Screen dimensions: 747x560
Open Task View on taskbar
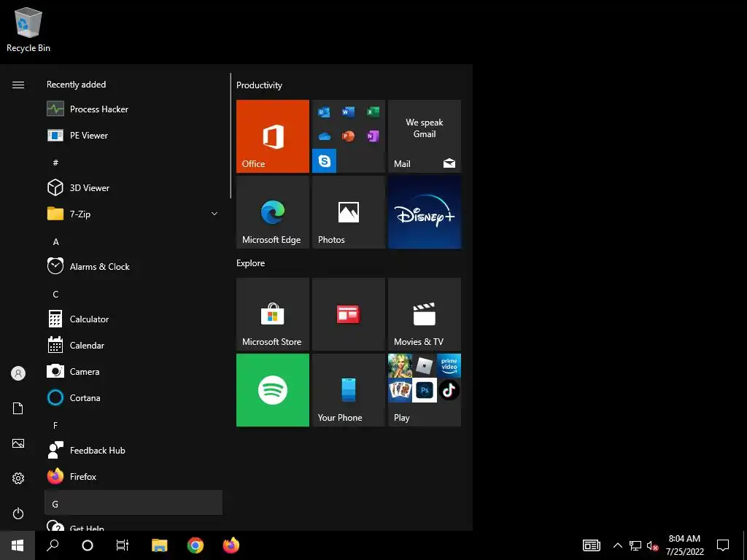click(x=123, y=545)
